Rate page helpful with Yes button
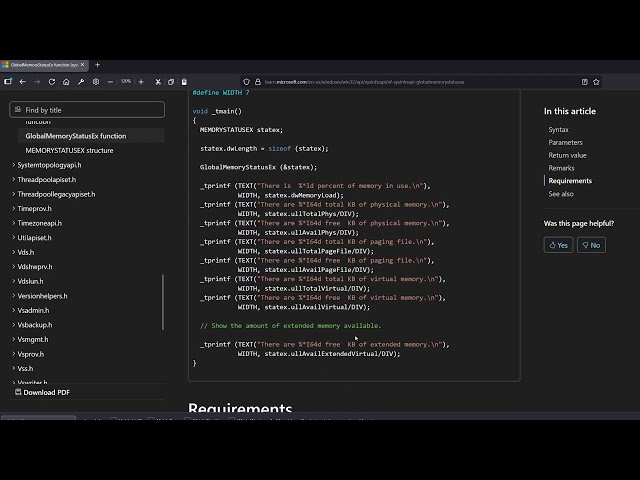 tap(558, 245)
